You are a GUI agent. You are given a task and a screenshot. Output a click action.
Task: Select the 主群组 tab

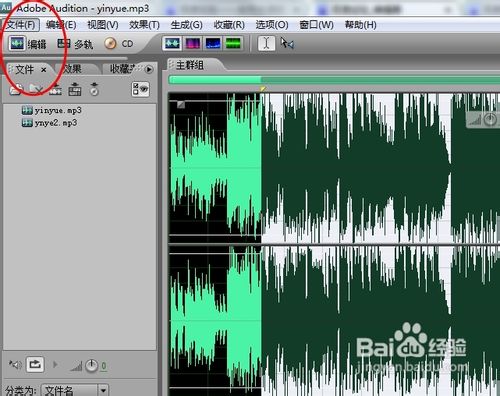click(189, 65)
